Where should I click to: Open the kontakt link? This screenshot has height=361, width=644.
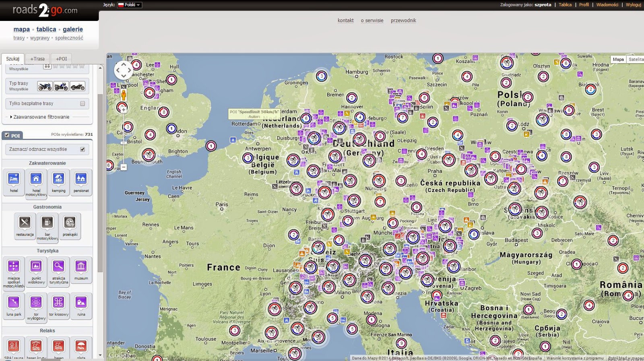(x=346, y=21)
